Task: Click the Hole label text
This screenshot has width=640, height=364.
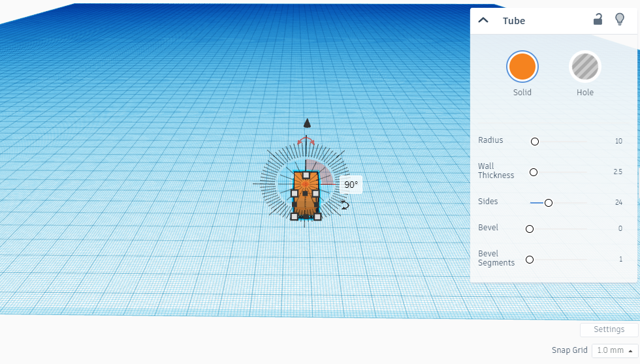Action: [585, 93]
